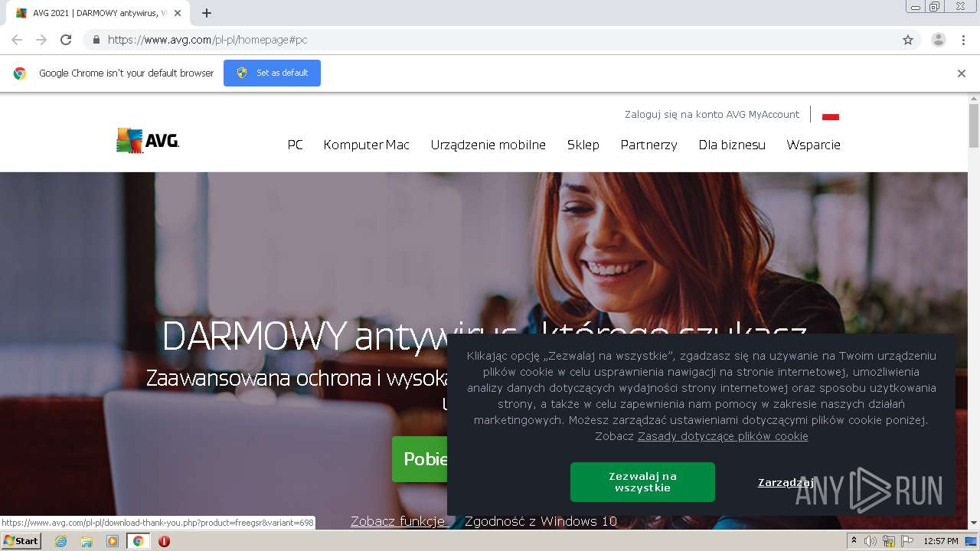Open the Windows Start menu

tap(21, 541)
